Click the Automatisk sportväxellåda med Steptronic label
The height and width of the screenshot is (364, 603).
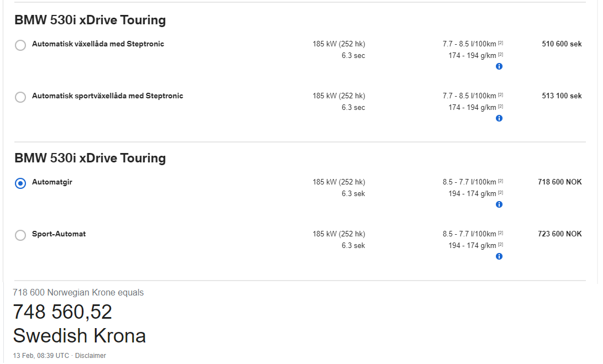pyautogui.click(x=107, y=96)
